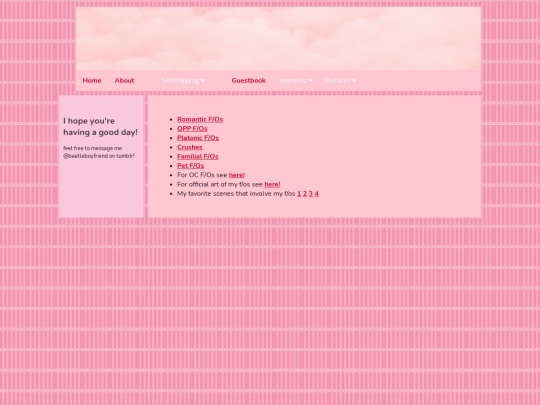Viewport: 540px width, 405px height.
Task: Expand the Selfshipping dropdown menu
Action: (x=183, y=81)
